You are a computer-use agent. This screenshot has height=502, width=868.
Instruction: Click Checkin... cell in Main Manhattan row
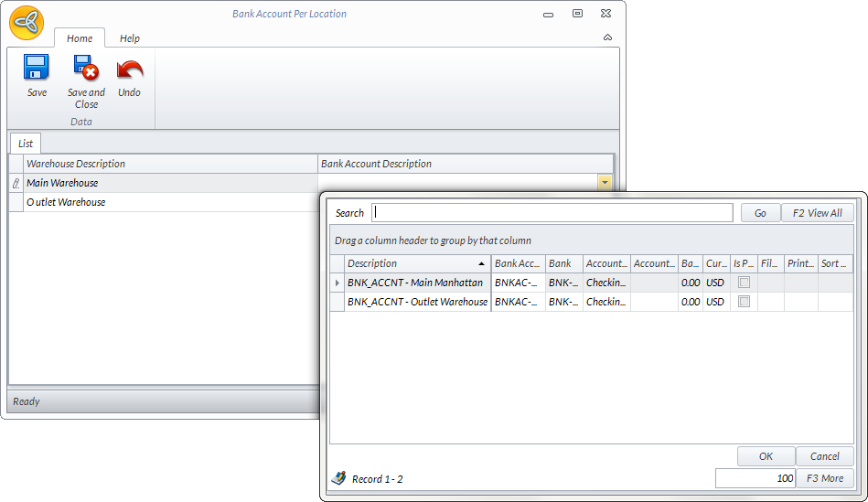tap(606, 283)
